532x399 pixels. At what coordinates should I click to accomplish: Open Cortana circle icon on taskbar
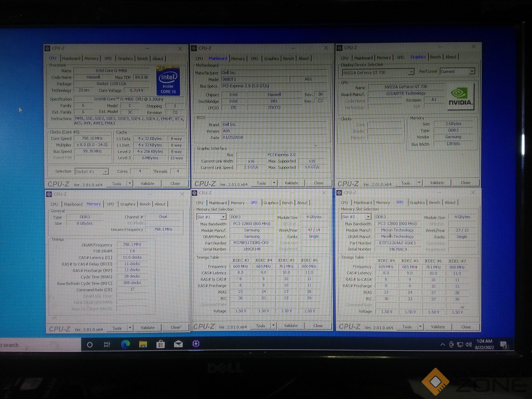pos(89,345)
